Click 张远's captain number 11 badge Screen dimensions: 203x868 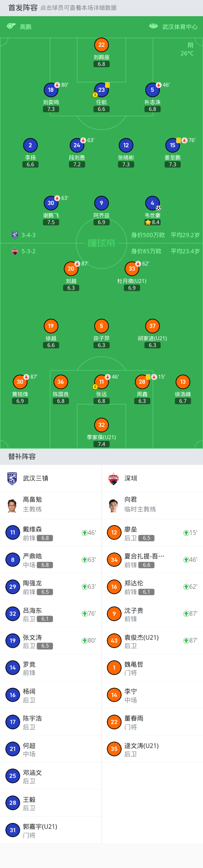point(101,382)
